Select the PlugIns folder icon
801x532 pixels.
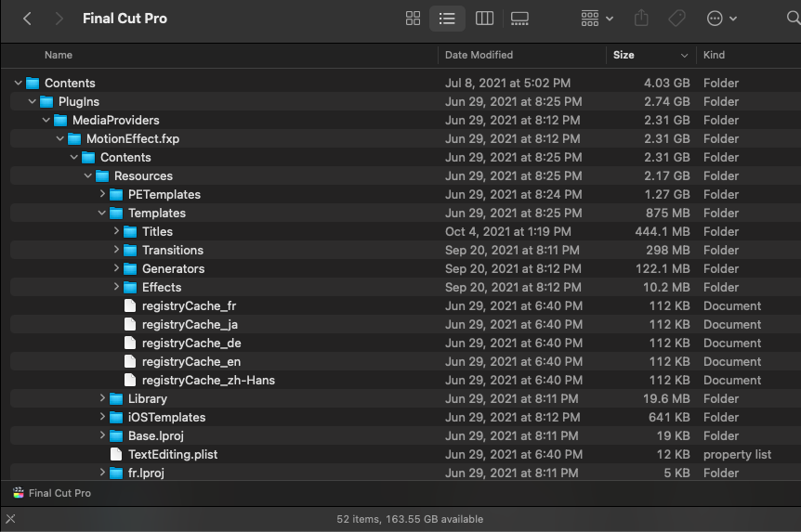tap(46, 101)
